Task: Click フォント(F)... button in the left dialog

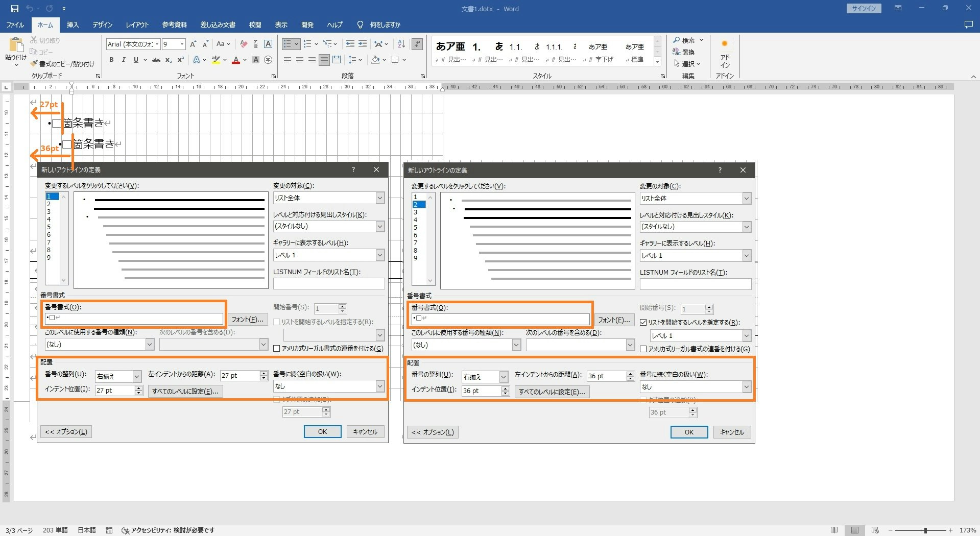Action: [247, 320]
